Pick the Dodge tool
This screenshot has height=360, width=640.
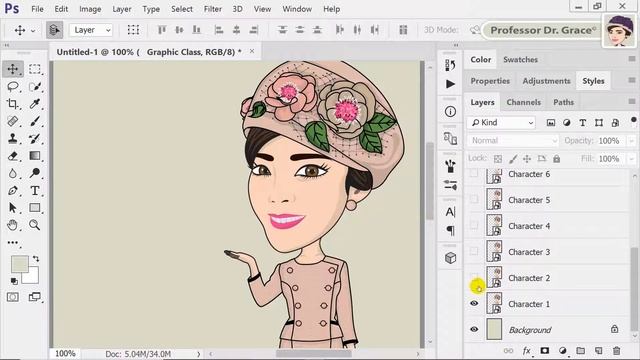pyautogui.click(x=35, y=173)
